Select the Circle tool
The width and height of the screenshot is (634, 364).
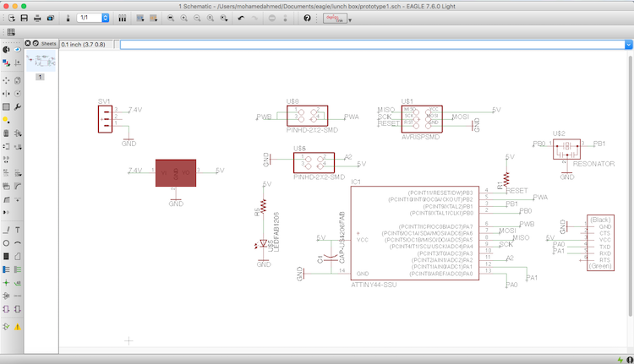click(6, 243)
